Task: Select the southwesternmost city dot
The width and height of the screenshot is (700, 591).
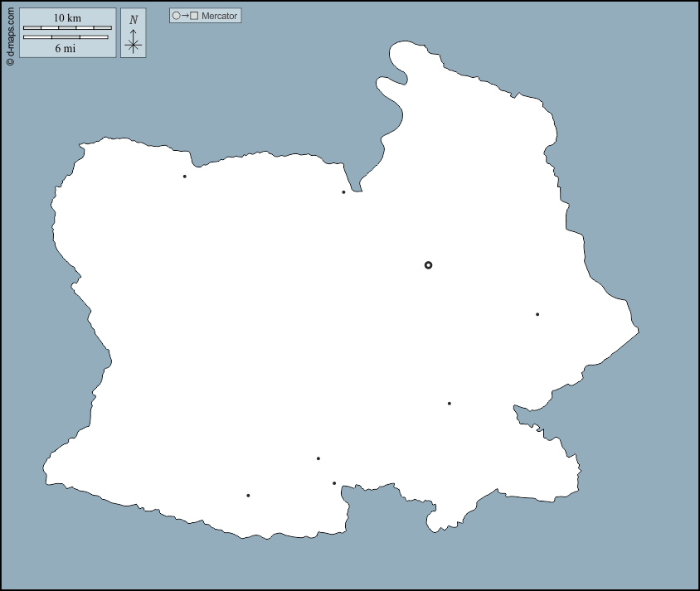Action: pyautogui.click(x=248, y=496)
